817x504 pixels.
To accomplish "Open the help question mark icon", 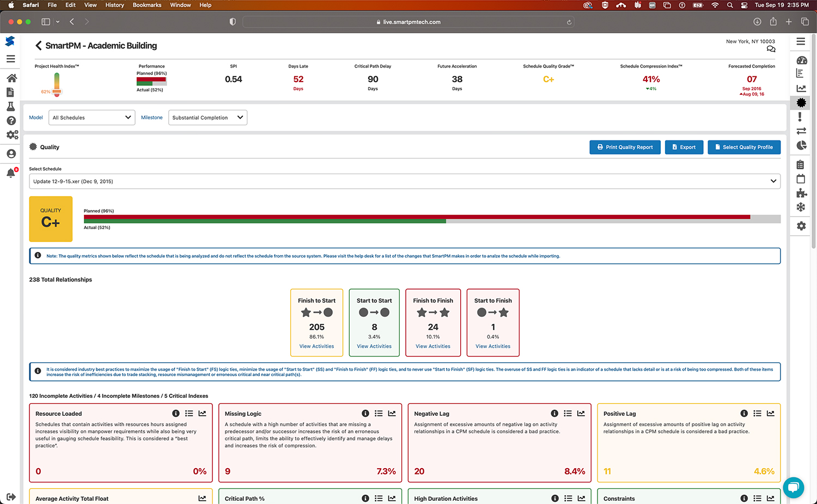I will (x=11, y=121).
